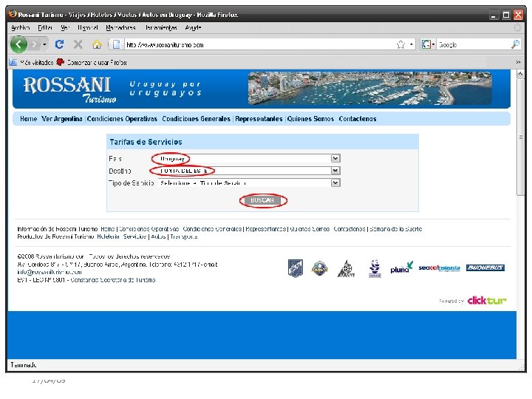Open the Ayuda menu
Viewport: 532px width, 399px height.
pyautogui.click(x=193, y=28)
